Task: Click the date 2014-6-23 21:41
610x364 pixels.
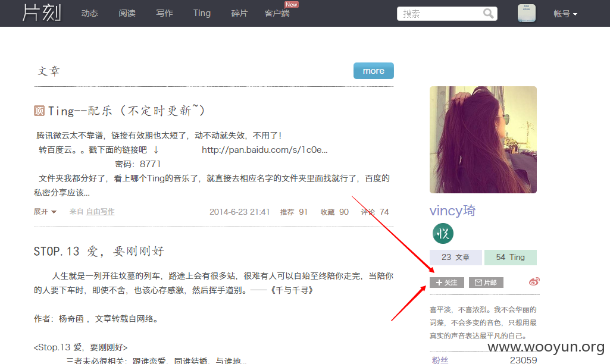Action: (x=239, y=212)
